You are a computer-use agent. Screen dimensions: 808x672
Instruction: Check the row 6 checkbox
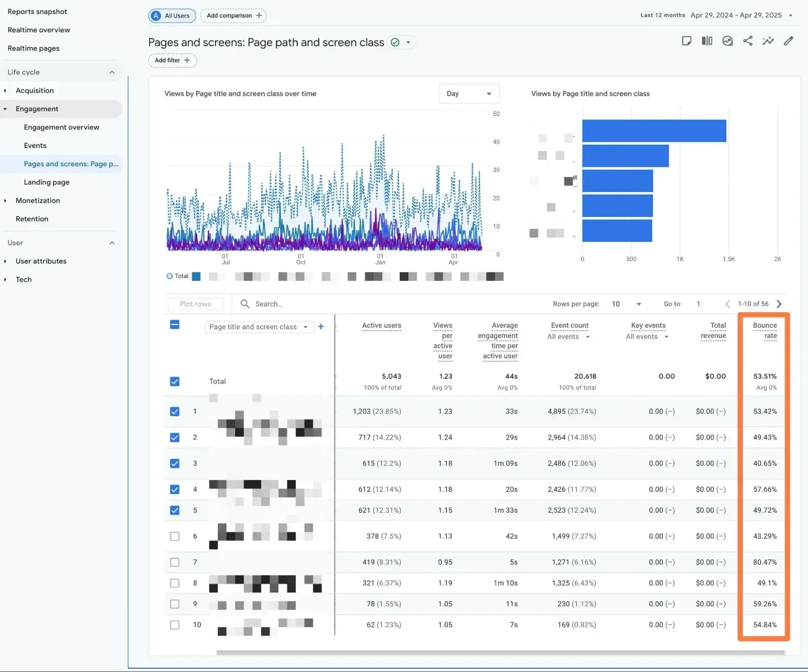175,536
